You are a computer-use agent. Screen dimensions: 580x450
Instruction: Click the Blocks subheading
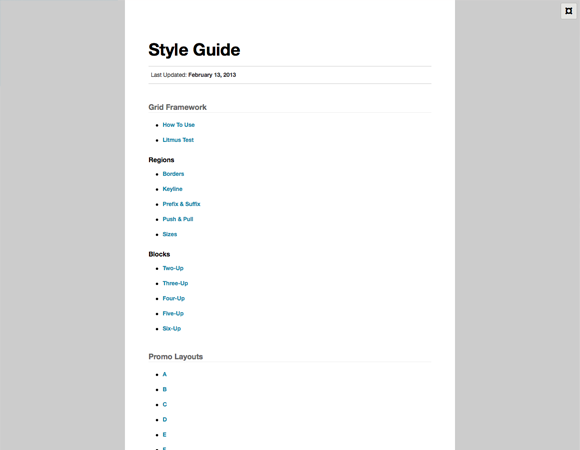159,254
